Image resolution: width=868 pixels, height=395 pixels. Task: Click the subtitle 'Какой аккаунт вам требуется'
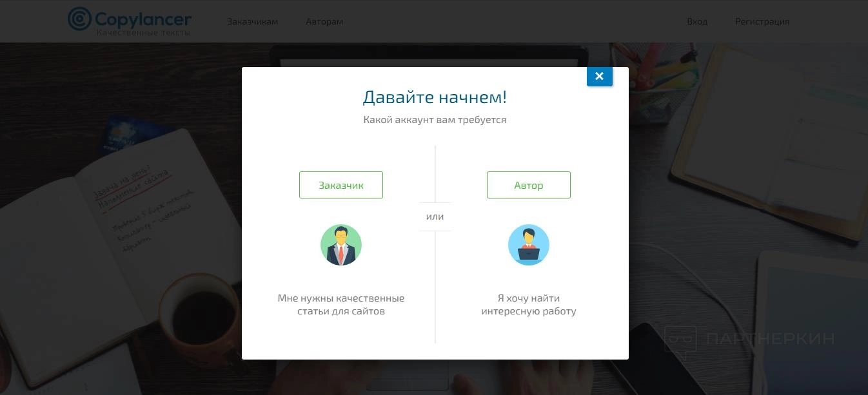click(x=435, y=120)
